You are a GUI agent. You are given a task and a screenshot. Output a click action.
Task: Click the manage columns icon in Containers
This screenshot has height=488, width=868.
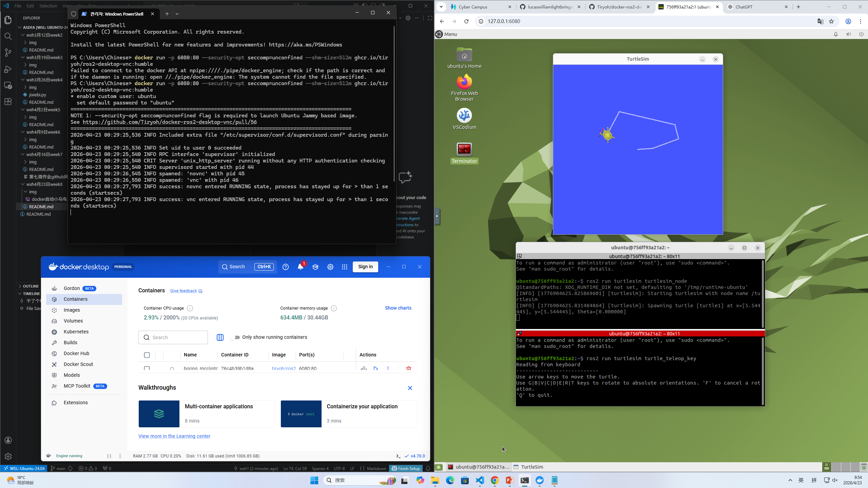(x=220, y=337)
